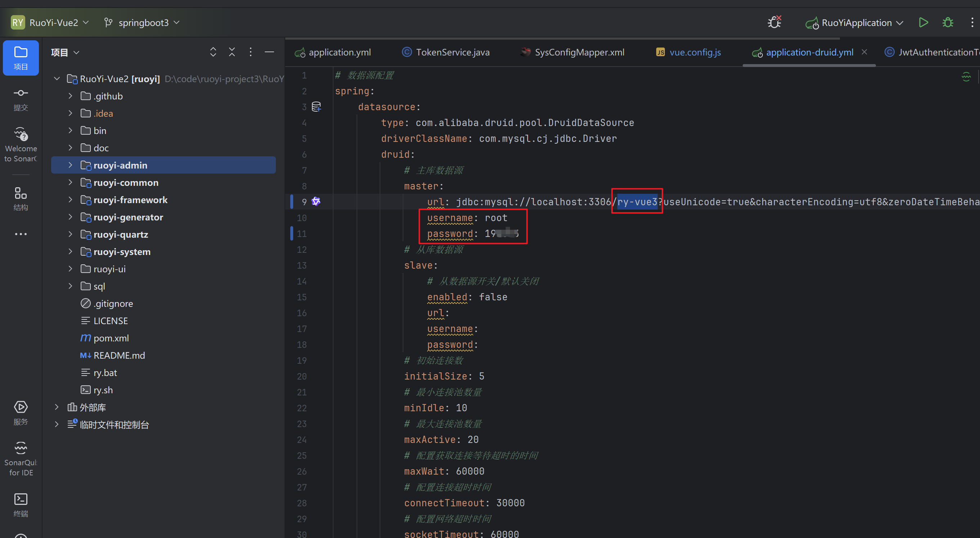Click line number 14 in gutter

302,281
